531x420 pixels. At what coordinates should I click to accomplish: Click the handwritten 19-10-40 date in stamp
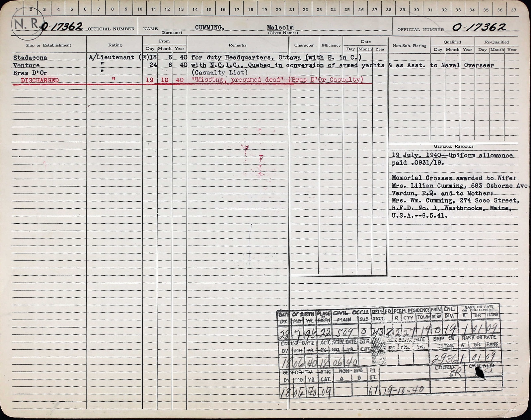tap(403, 390)
